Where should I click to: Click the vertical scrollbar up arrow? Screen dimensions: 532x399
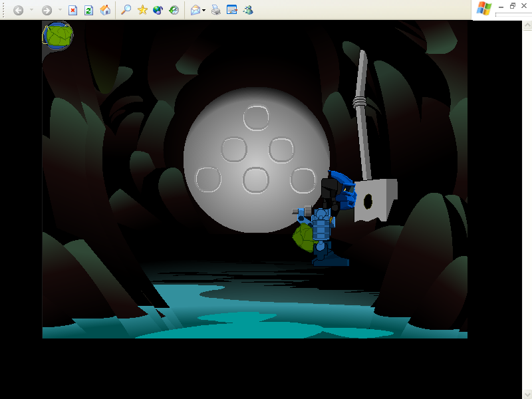527,25
